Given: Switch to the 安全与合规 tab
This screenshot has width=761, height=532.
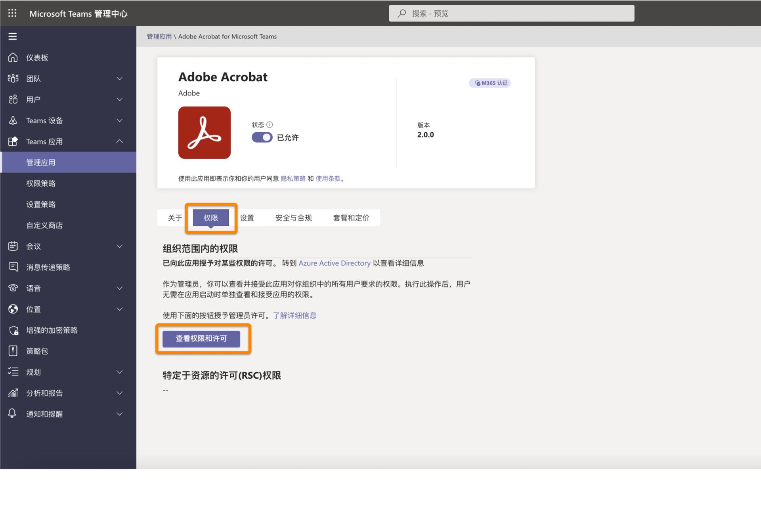Looking at the screenshot, I should pos(294,218).
